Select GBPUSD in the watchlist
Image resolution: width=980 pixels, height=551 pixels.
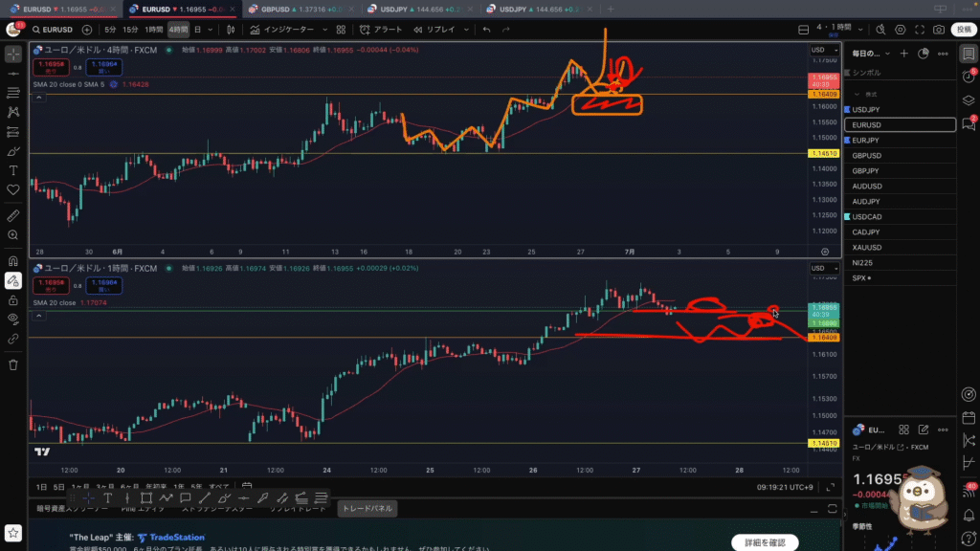pos(900,156)
